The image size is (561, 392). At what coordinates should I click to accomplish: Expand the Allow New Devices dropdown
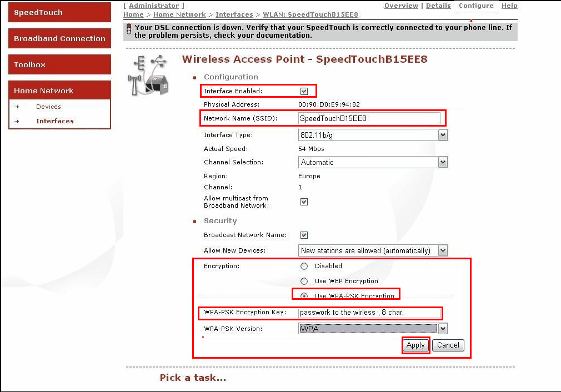coord(443,250)
